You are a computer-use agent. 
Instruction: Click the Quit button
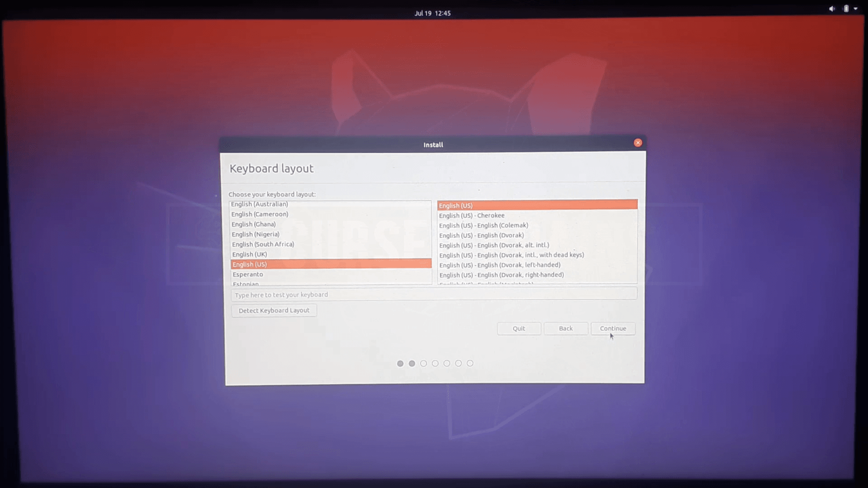[519, 328]
